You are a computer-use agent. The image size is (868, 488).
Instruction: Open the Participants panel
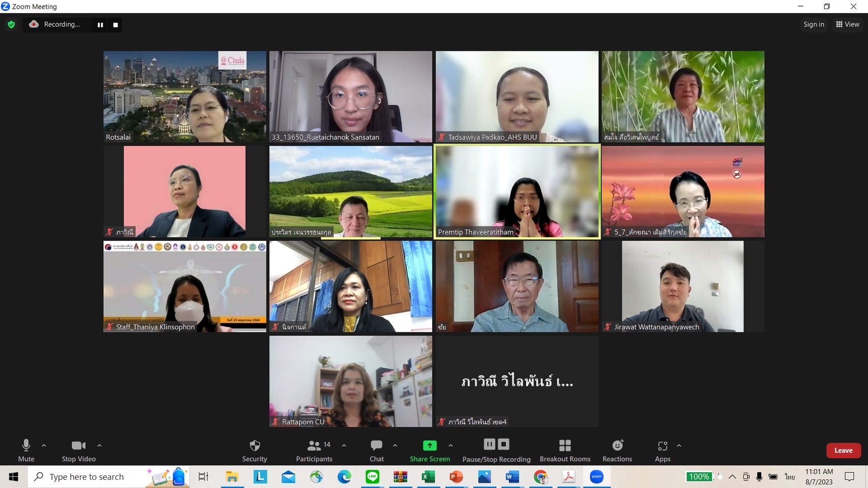[x=314, y=450]
